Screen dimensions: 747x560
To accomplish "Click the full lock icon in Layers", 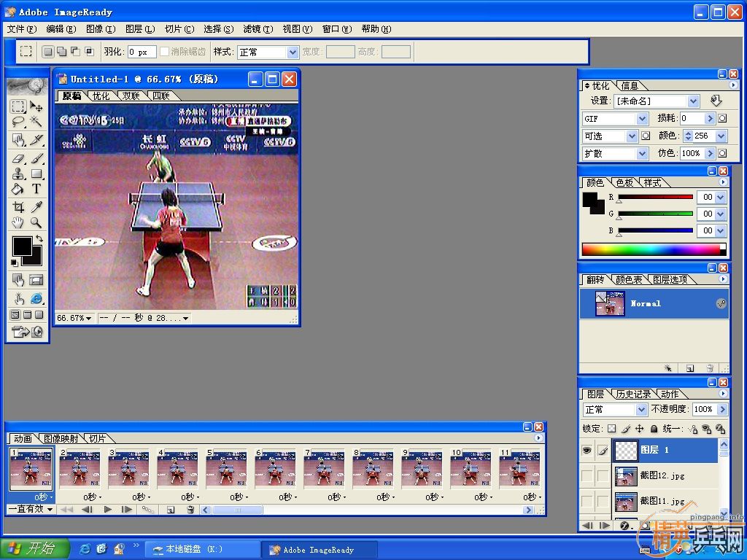I will pos(654,429).
